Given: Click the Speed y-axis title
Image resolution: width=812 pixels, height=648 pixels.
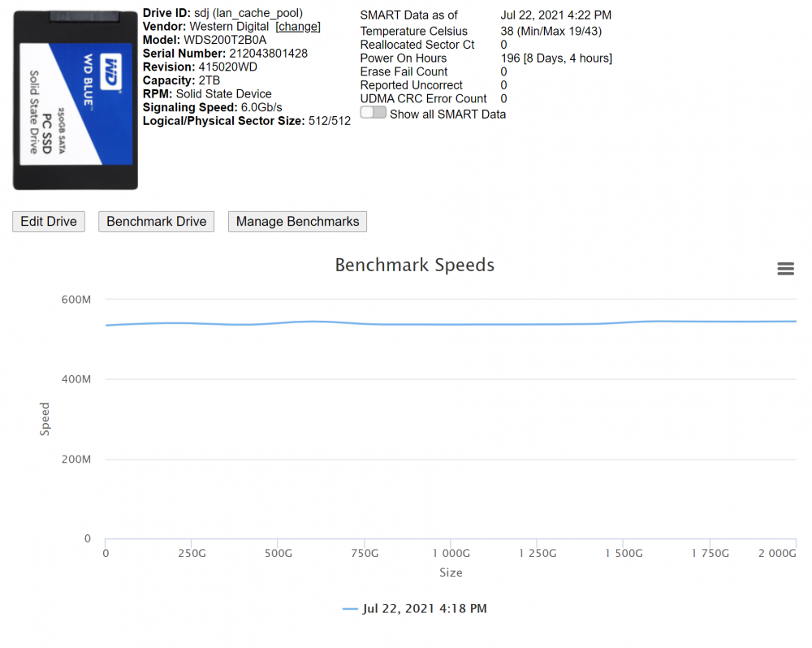Looking at the screenshot, I should 45,419.
